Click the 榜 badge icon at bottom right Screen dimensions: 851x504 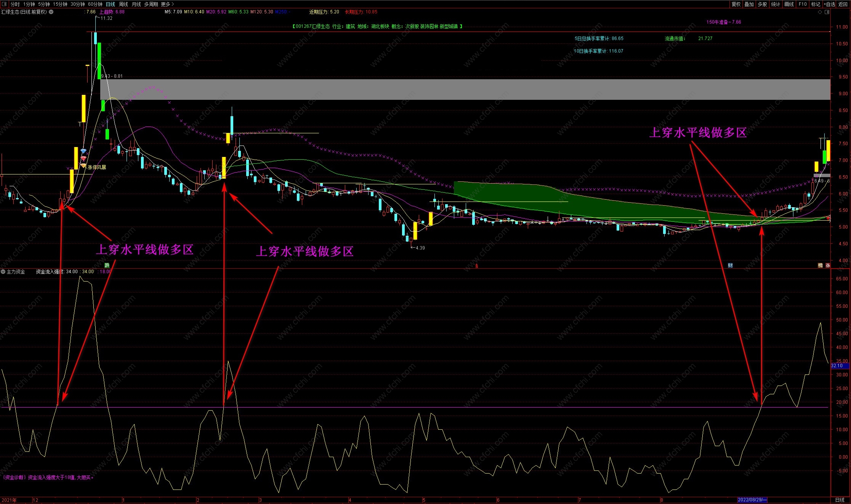(820, 266)
